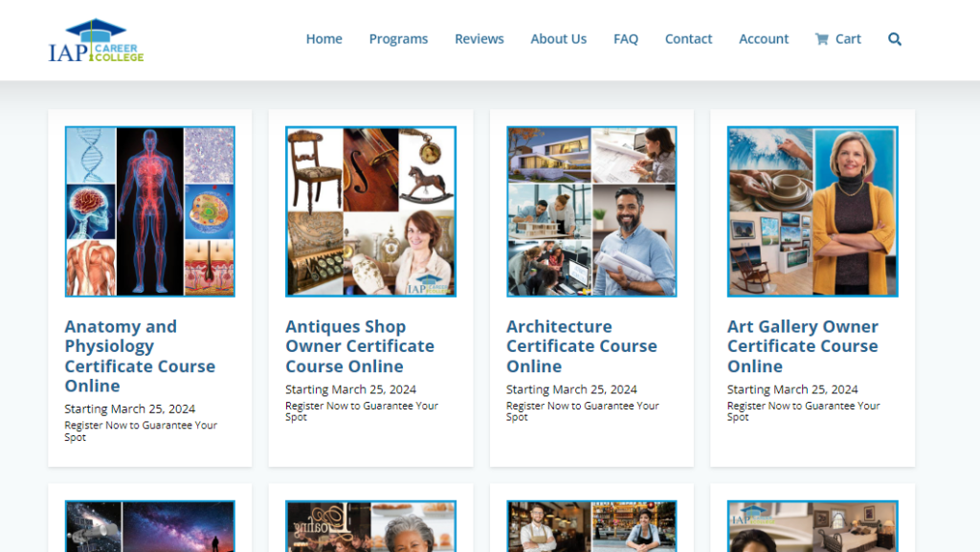Click the search magnifying glass icon

point(894,38)
